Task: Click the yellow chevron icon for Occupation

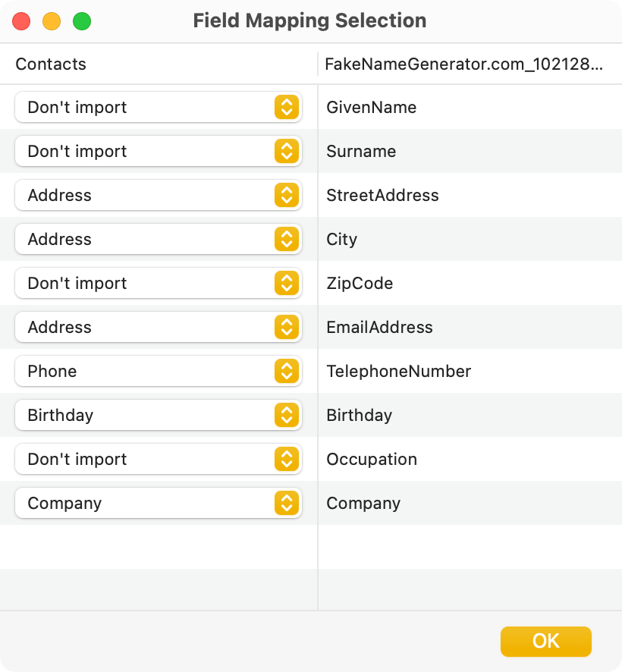Action: coord(286,460)
